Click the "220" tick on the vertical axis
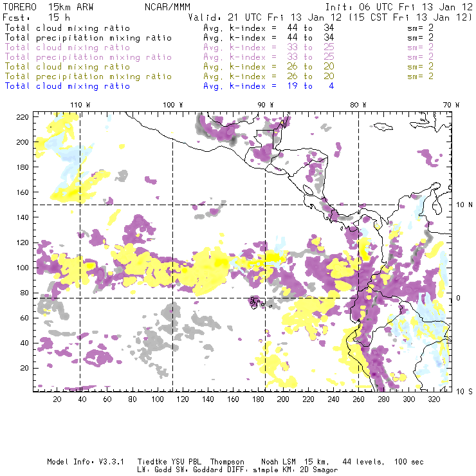The height and width of the screenshot is (476, 476). pyautogui.click(x=22, y=117)
